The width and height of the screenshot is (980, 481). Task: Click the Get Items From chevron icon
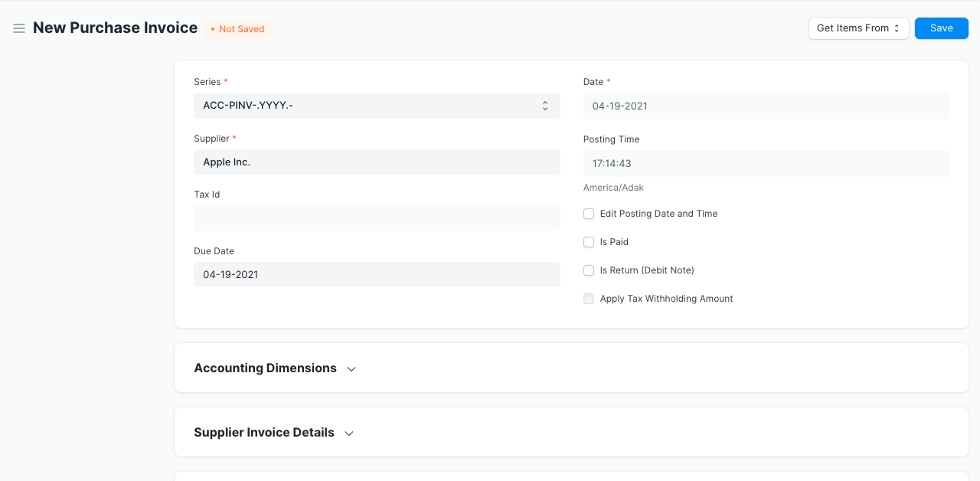click(x=897, y=28)
